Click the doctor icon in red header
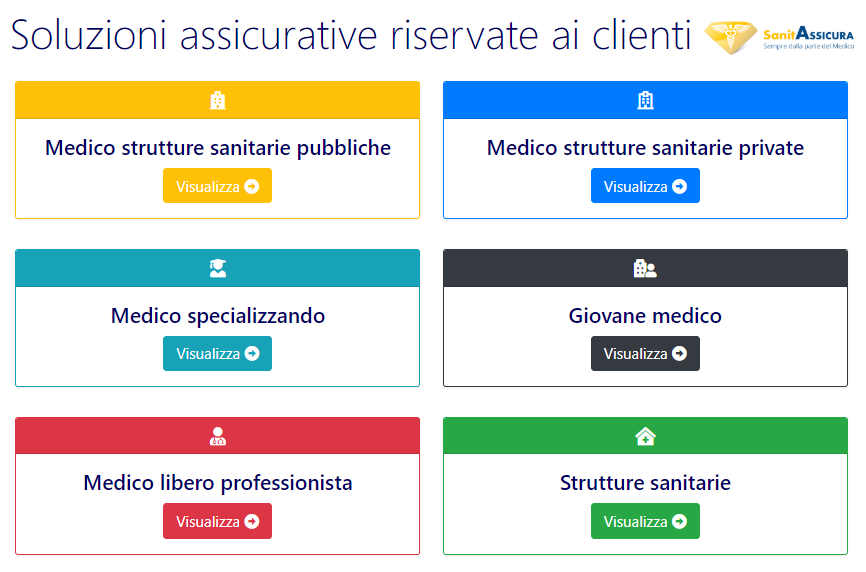This screenshot has height=572, width=866. [x=218, y=436]
